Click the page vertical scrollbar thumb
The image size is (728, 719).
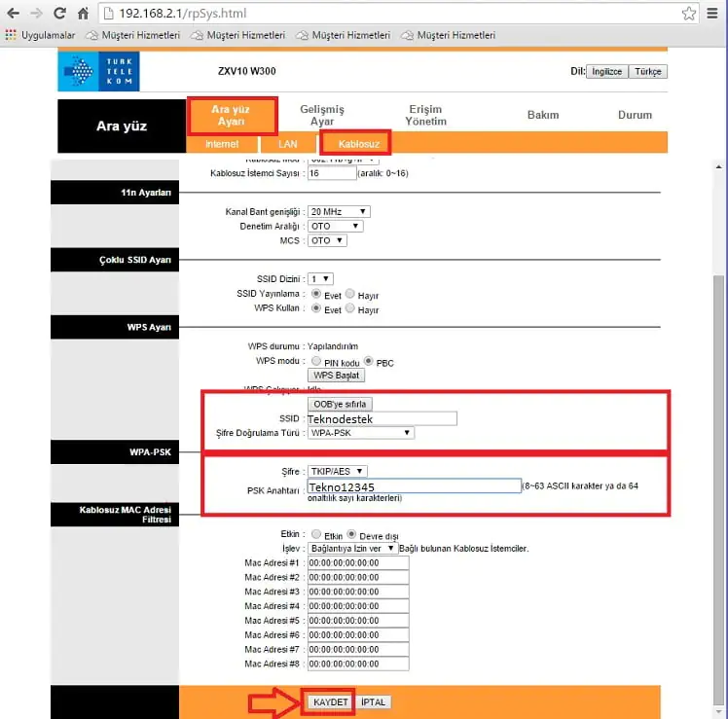click(718, 489)
